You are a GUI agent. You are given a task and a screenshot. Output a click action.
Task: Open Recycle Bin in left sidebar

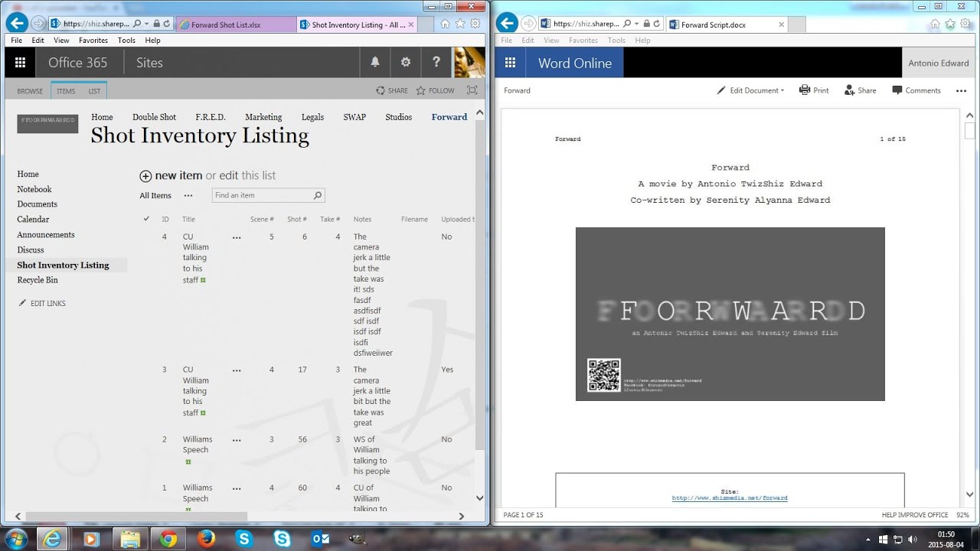pos(38,280)
